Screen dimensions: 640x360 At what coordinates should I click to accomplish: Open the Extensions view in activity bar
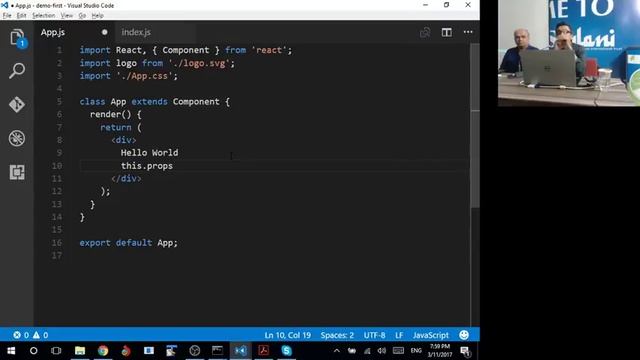pos(17,172)
